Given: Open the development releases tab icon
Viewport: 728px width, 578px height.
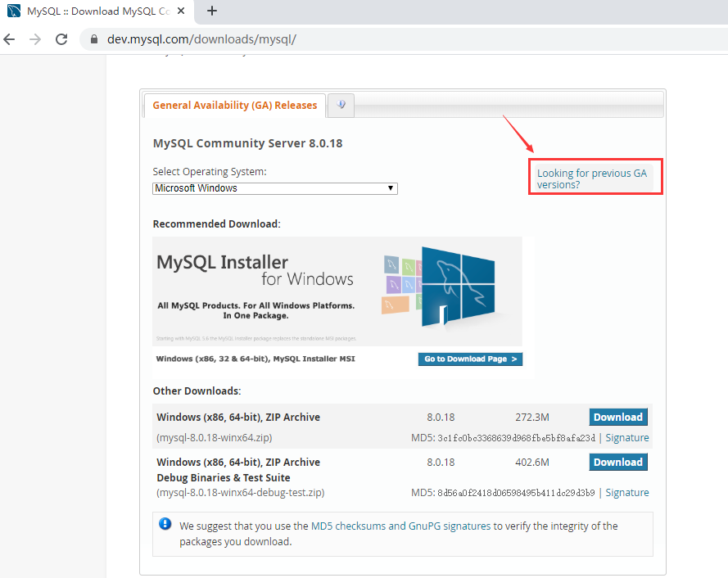Looking at the screenshot, I should coord(341,105).
